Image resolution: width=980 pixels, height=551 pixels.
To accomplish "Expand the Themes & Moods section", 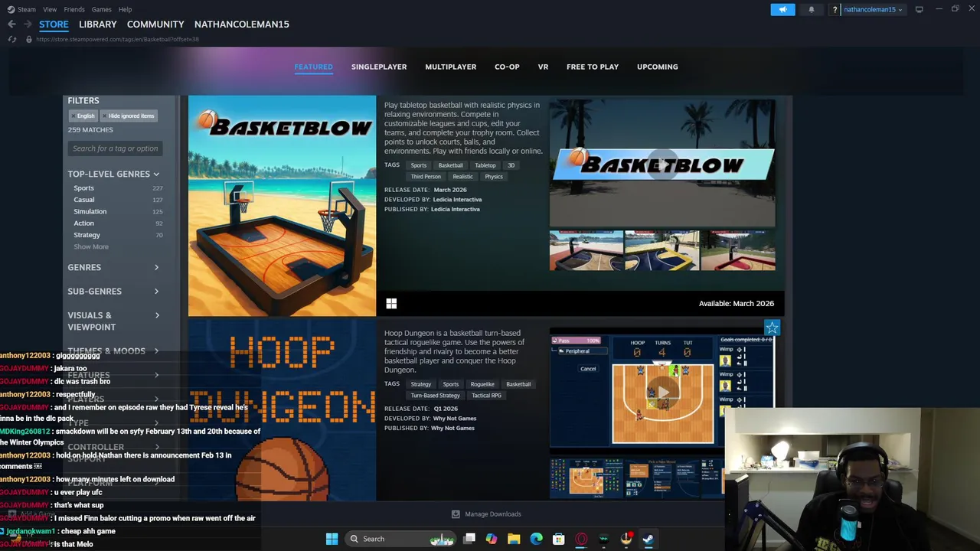I will pos(113,350).
